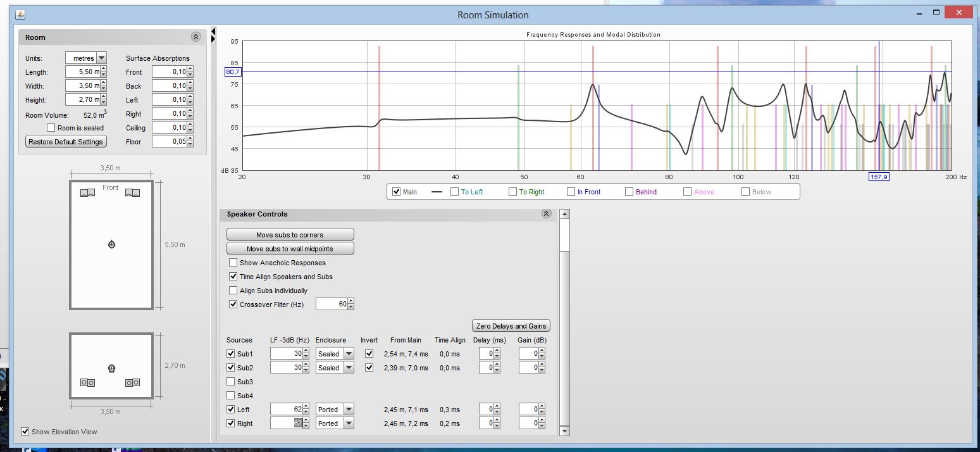Select the right speaker icon in the top-down room plan

click(132, 193)
